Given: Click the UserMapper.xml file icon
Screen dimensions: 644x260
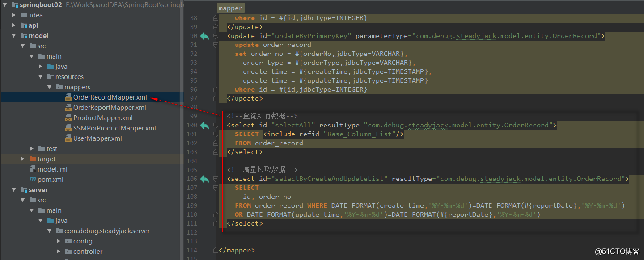Looking at the screenshot, I should (x=68, y=138).
